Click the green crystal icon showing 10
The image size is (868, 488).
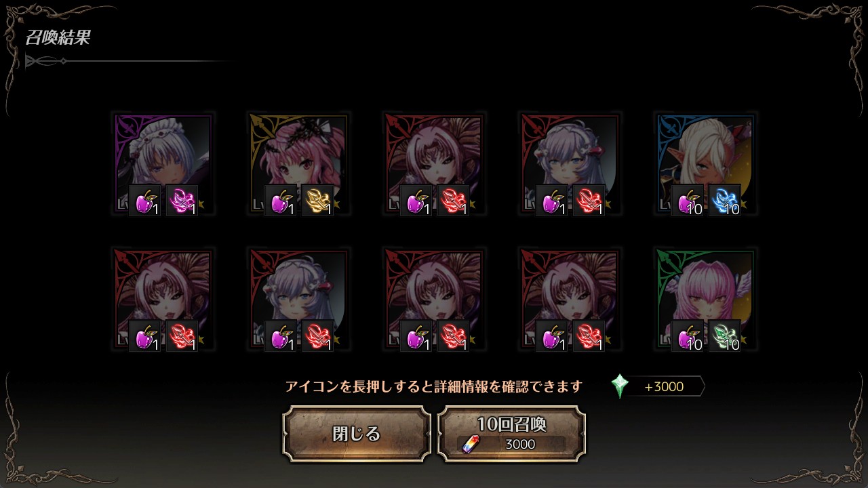pyautogui.click(x=724, y=336)
